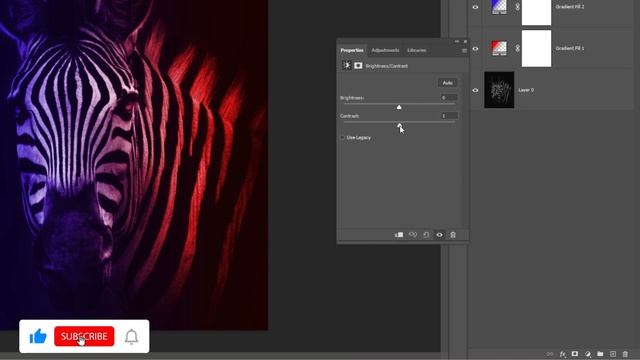This screenshot has width=640, height=360.
Task: Select the Layer 0 thumbnail
Action: pos(499,90)
